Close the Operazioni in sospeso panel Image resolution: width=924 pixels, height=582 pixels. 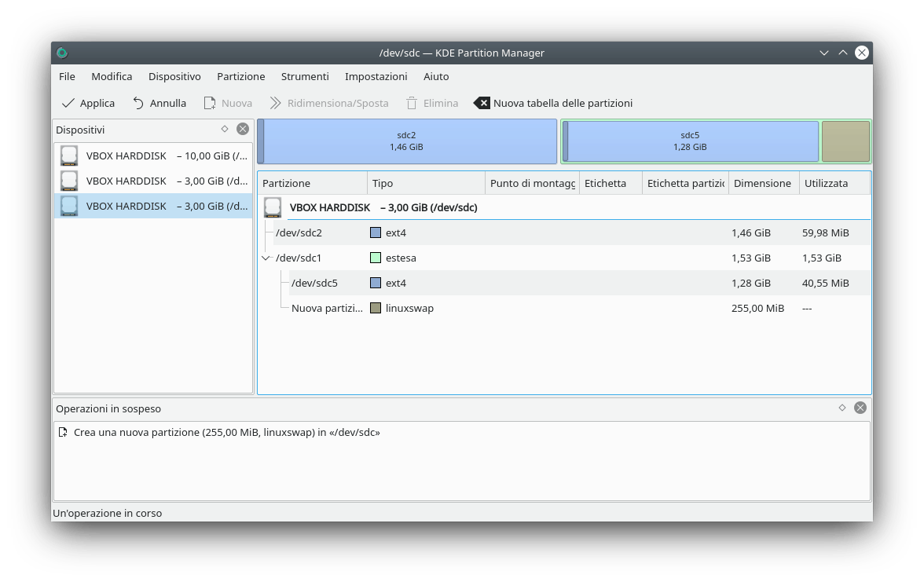pos(860,408)
